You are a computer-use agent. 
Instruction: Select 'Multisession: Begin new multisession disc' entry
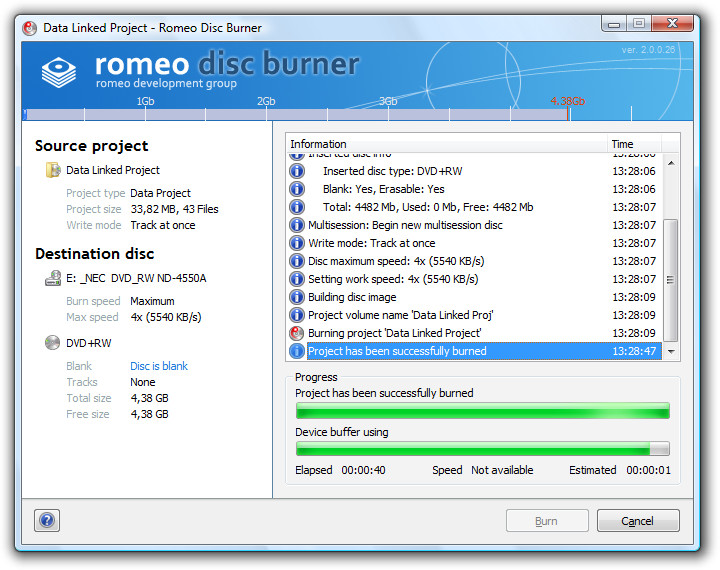coord(475,225)
